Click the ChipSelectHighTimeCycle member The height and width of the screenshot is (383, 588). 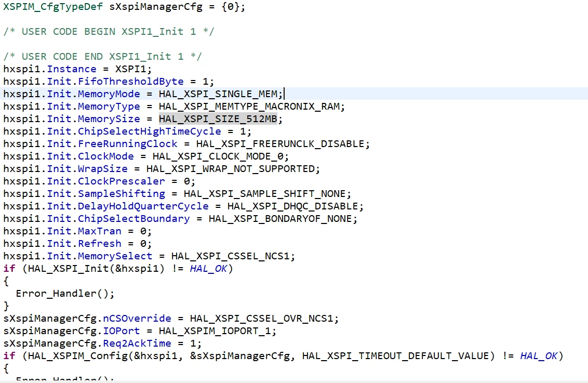pos(149,131)
